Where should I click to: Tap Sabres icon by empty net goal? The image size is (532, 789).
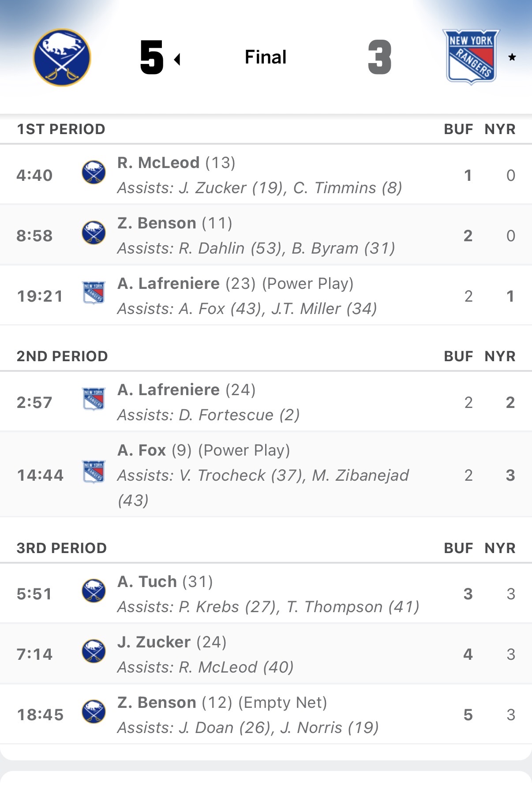coord(94,711)
